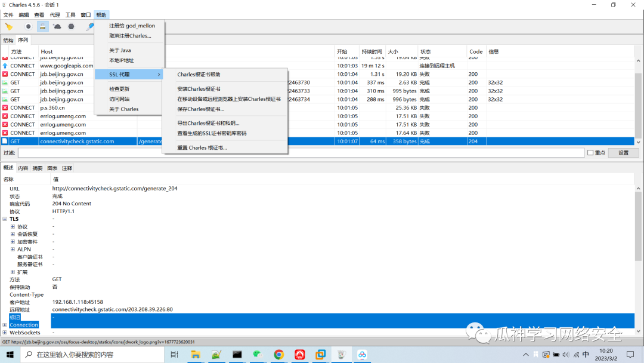Image resolution: width=644 pixels, height=363 pixels.
Task: Open Windows Start menu
Action: 10,355
